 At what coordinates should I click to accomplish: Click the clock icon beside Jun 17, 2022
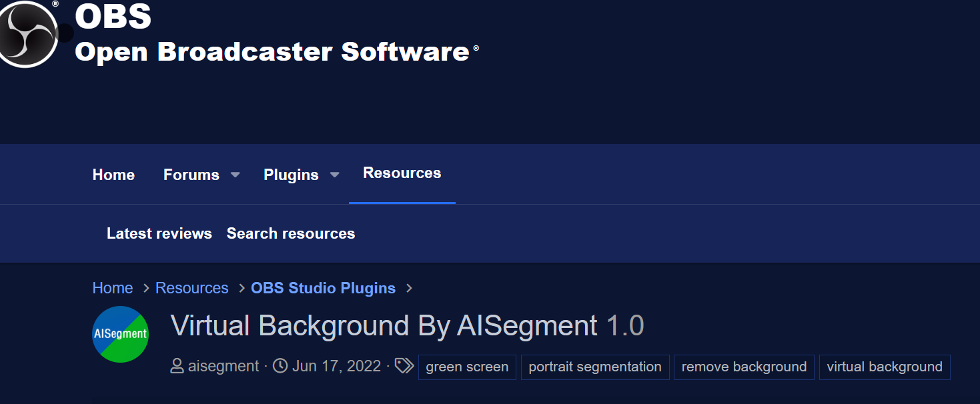coord(281,366)
